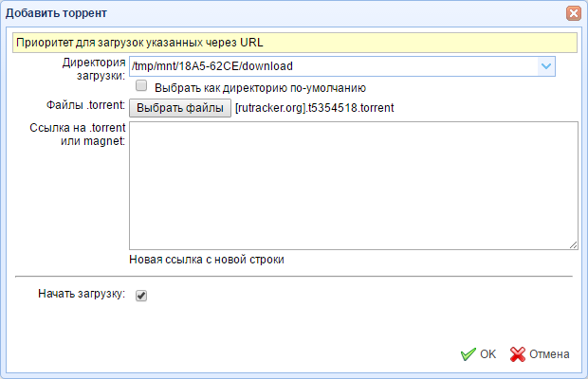Click the /tmp/mnt/18A5-62CE/download directory field

(x=332, y=66)
